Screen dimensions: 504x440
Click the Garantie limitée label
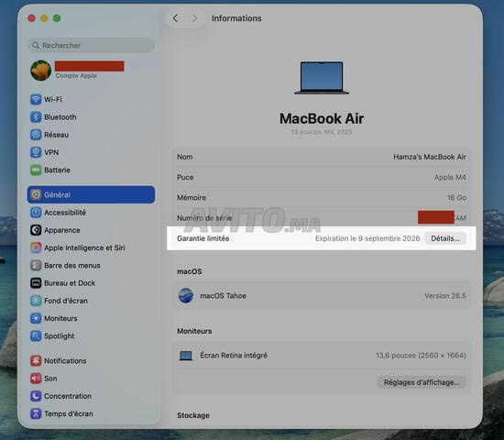click(x=203, y=238)
